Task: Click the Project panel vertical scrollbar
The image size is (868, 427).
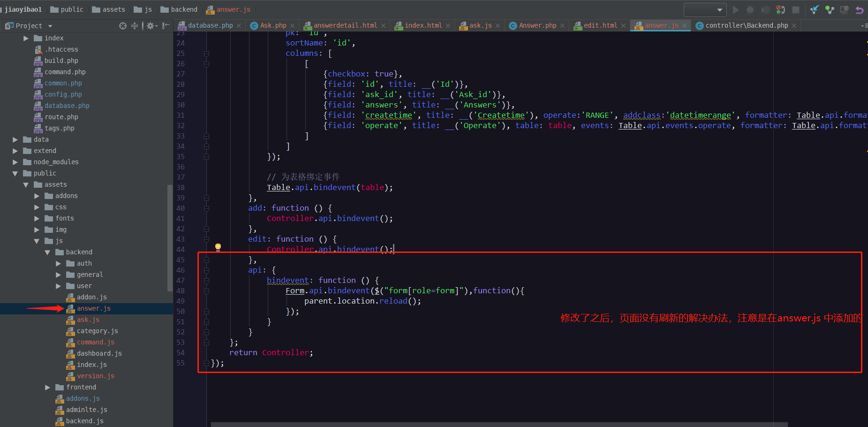Action: pyautogui.click(x=170, y=238)
